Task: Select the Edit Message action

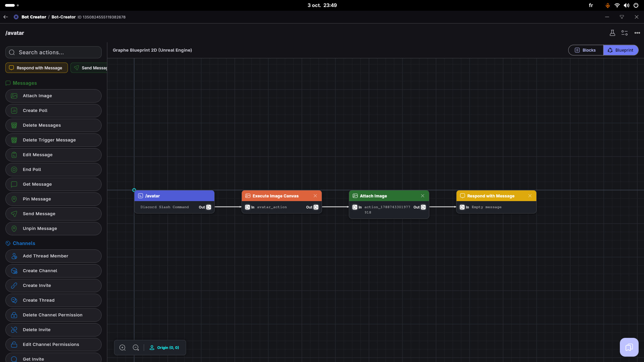Action: [53, 155]
